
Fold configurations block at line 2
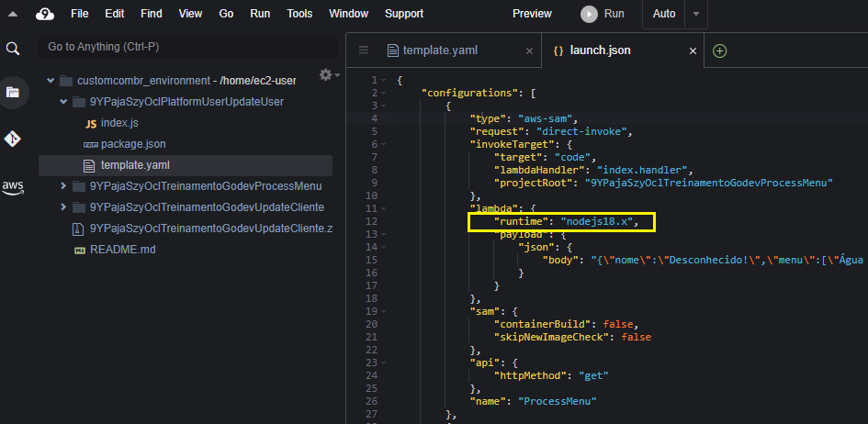pyautogui.click(x=384, y=93)
